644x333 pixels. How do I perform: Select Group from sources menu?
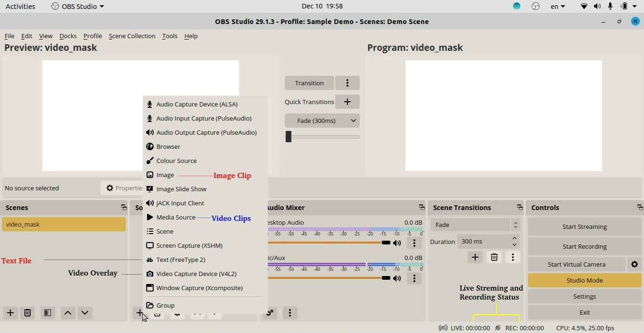pos(205,305)
